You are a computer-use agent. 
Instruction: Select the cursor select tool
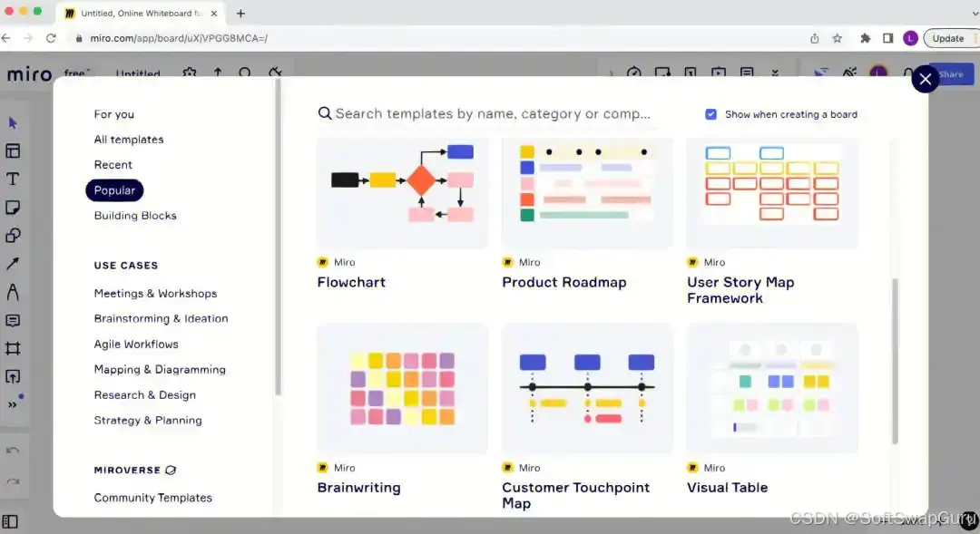(13, 123)
